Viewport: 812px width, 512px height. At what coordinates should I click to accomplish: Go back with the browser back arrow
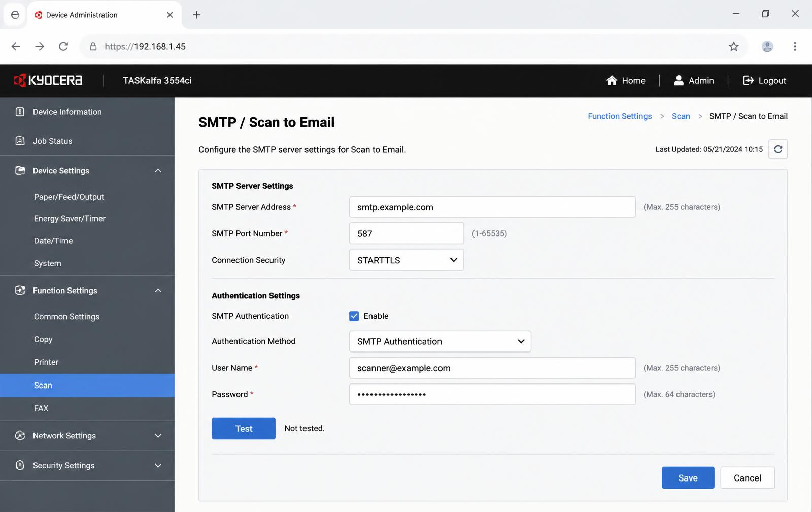pos(16,46)
